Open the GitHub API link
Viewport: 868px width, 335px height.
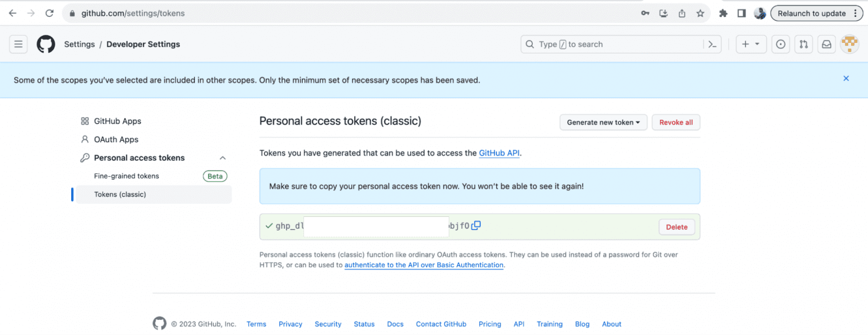tap(499, 153)
